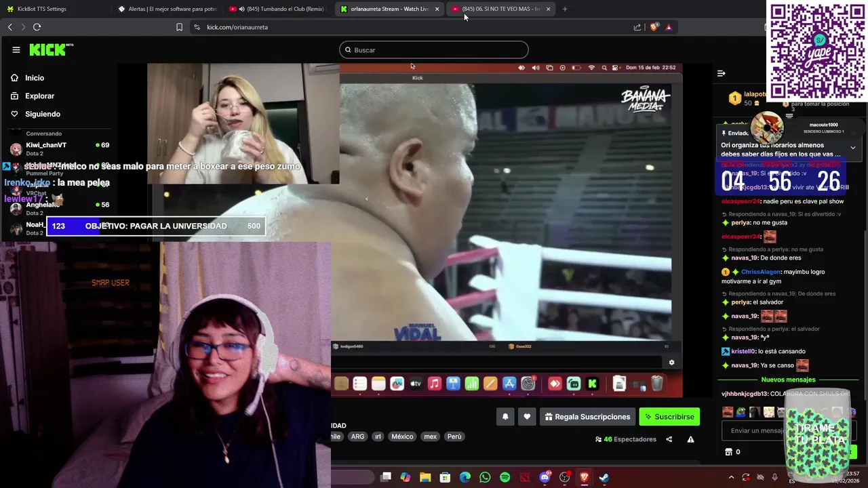Toggle stream notifications bell
Viewport: 868px width, 488px height.
coord(505,417)
